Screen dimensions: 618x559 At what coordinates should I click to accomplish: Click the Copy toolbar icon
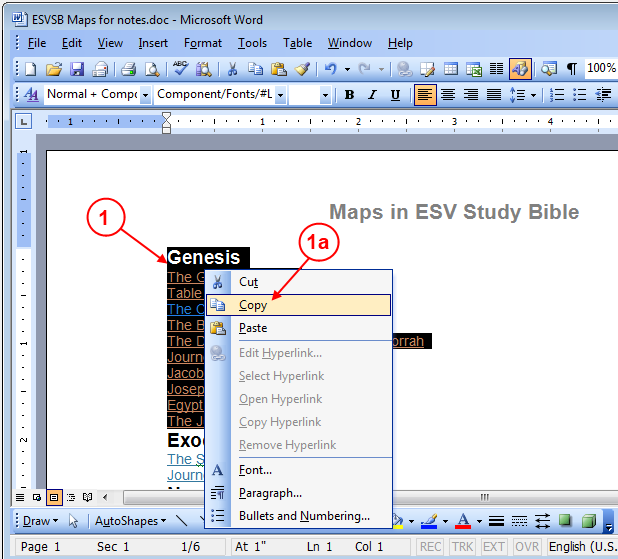tap(255, 69)
